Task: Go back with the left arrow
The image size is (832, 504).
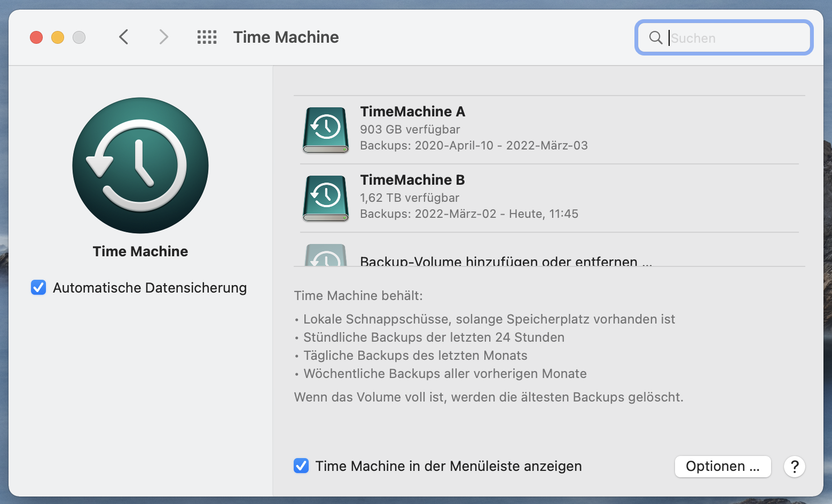Action: point(124,37)
